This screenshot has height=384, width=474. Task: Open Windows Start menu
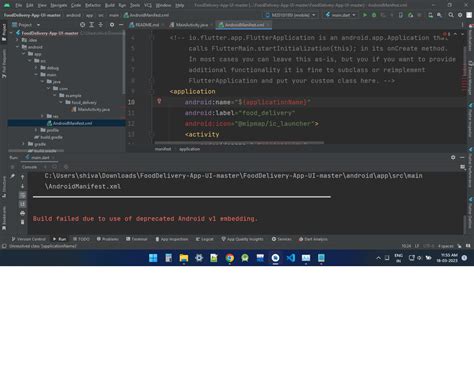click(x=153, y=258)
